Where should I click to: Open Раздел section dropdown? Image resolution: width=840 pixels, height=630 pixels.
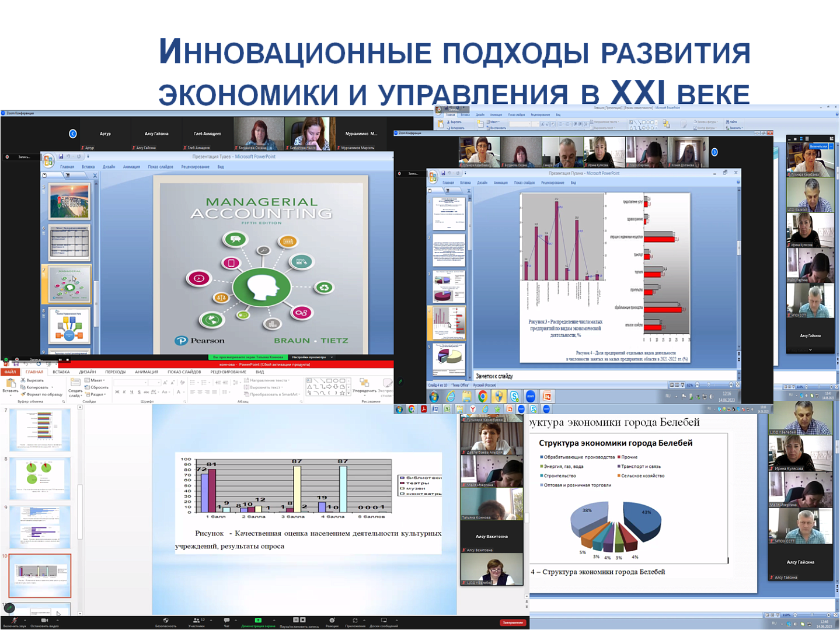click(x=95, y=394)
